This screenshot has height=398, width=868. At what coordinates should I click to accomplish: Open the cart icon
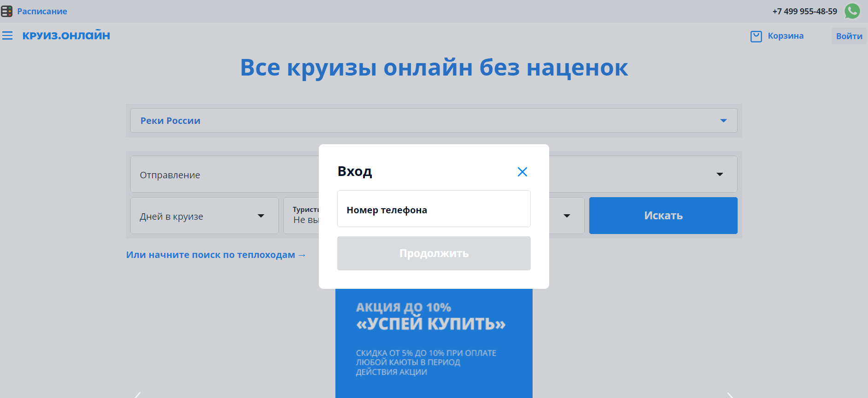[x=756, y=36]
